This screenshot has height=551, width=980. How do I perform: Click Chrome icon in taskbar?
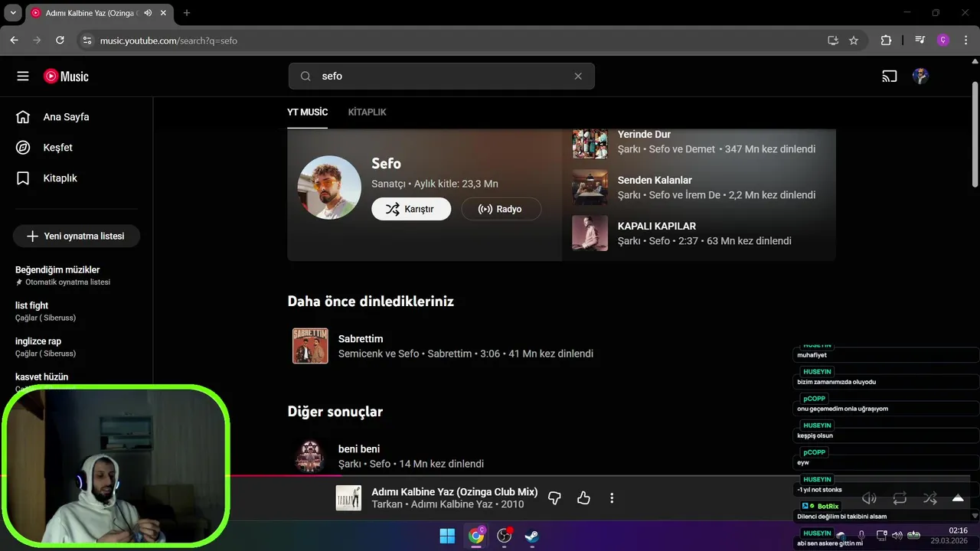coord(476,536)
